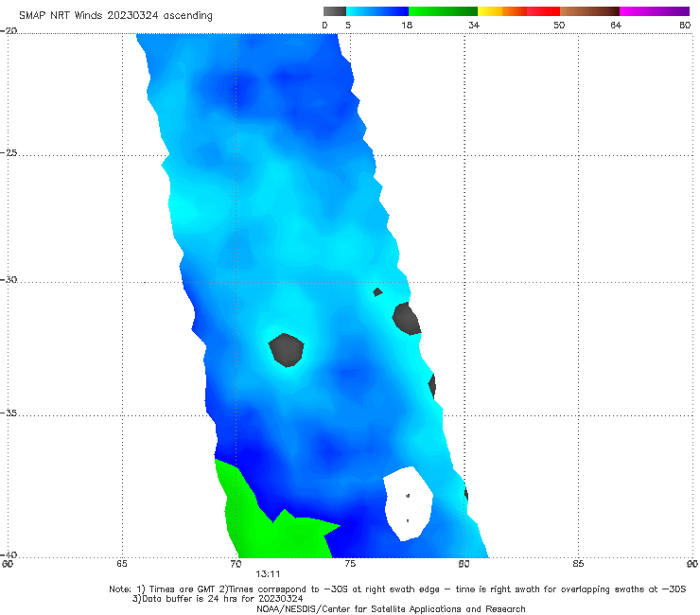
Task: Click the latitude label '-35' on the left axis
Action: (9, 413)
